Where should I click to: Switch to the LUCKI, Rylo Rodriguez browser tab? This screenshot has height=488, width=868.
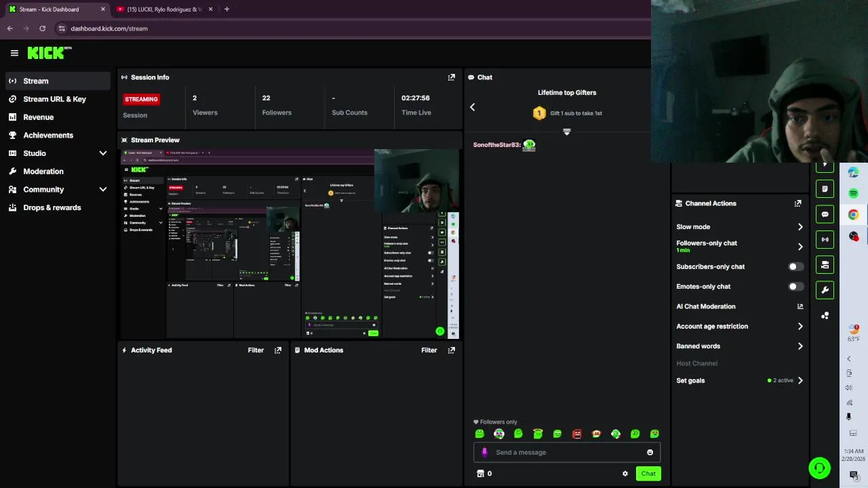click(x=163, y=9)
